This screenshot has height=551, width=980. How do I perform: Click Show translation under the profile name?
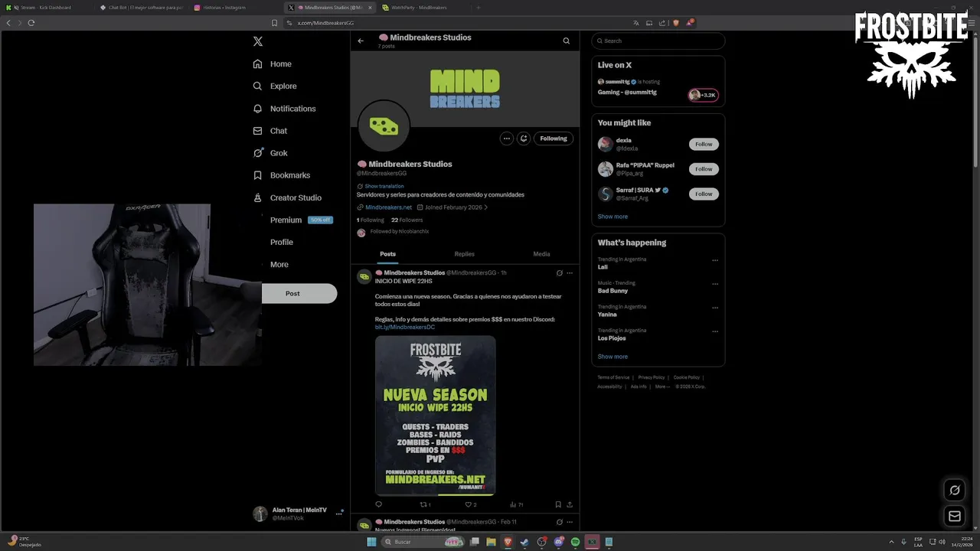click(x=384, y=186)
